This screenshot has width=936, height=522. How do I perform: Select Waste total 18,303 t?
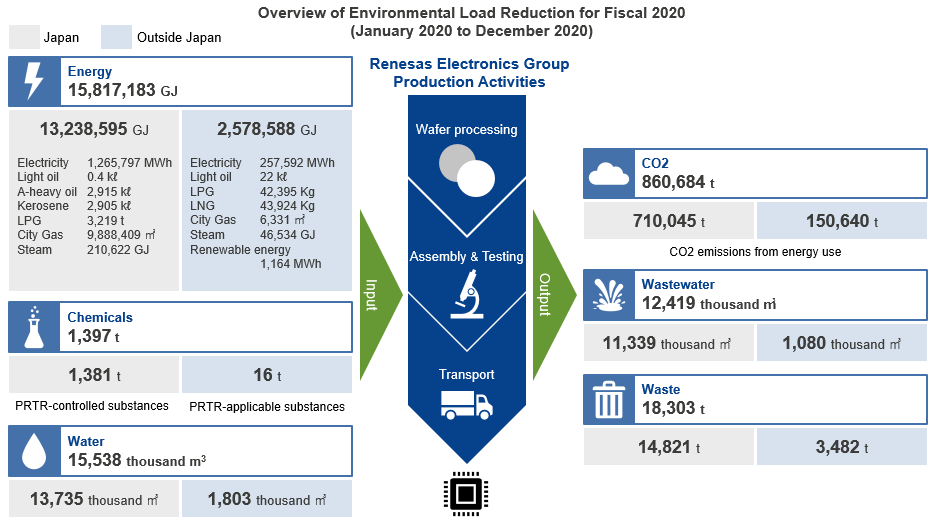click(x=673, y=409)
